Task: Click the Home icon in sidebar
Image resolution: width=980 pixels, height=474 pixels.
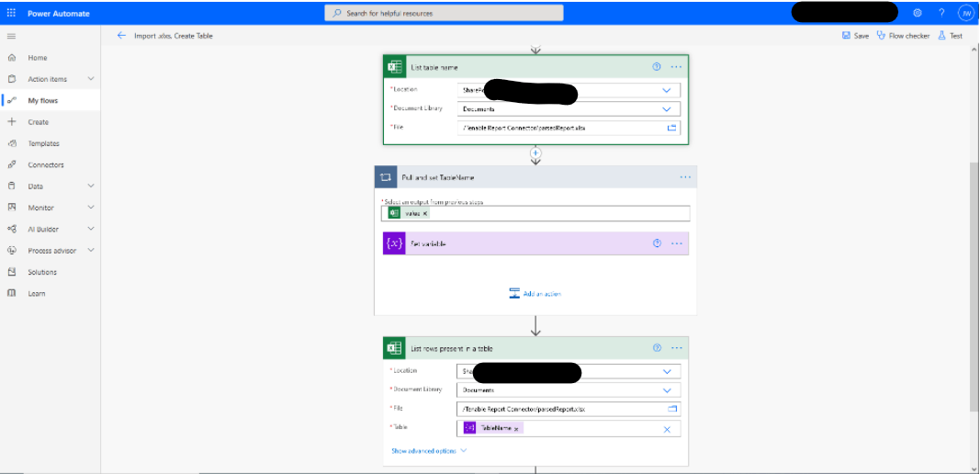Action: [x=11, y=58]
